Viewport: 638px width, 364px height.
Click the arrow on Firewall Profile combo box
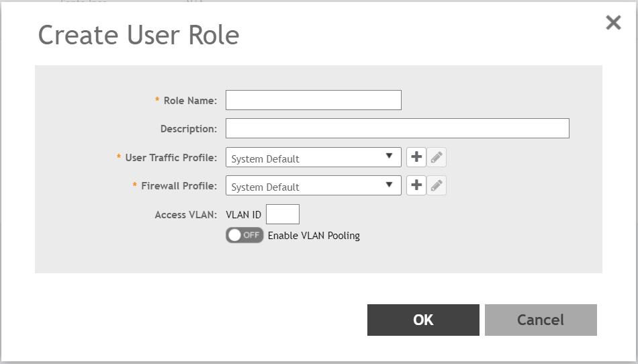click(x=389, y=185)
